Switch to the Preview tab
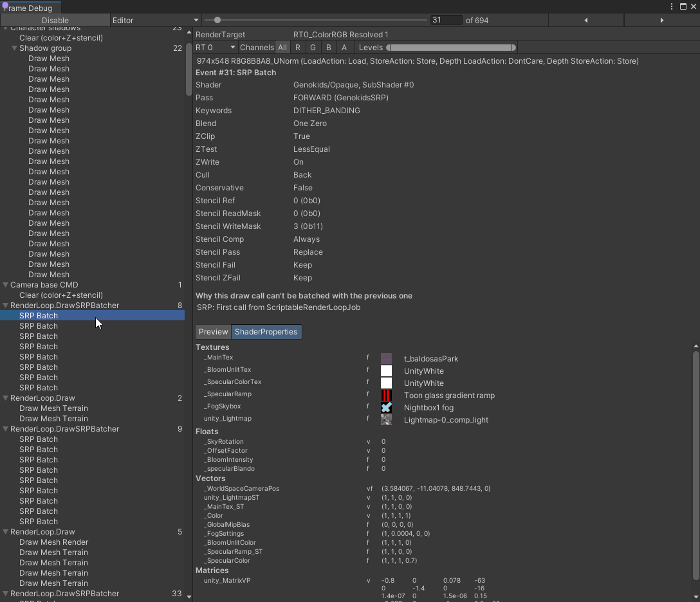 [213, 331]
